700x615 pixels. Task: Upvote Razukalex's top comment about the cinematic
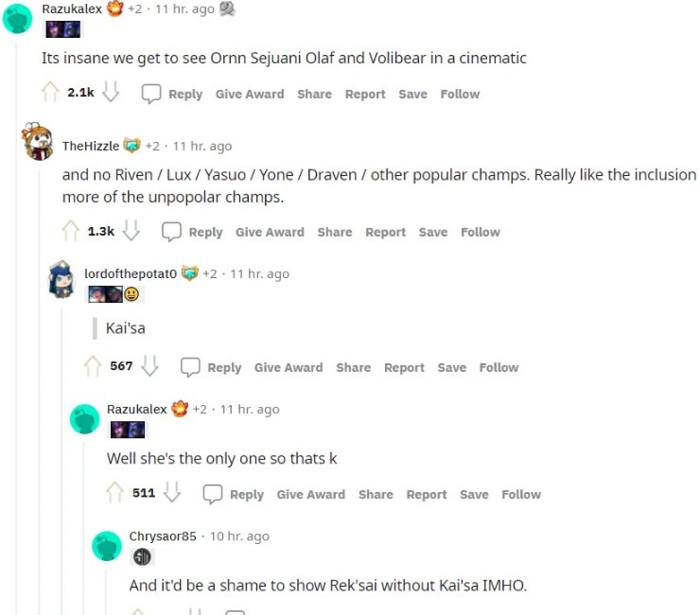tap(50, 93)
